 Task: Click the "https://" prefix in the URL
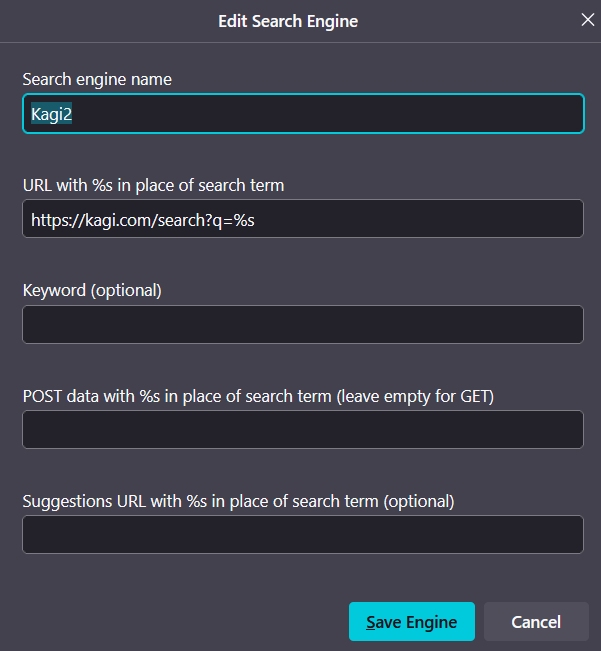tap(55, 219)
